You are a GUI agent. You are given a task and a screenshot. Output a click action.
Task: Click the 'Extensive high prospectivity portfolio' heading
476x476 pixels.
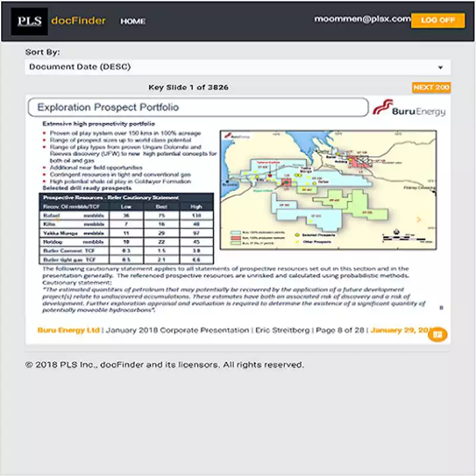click(99, 124)
